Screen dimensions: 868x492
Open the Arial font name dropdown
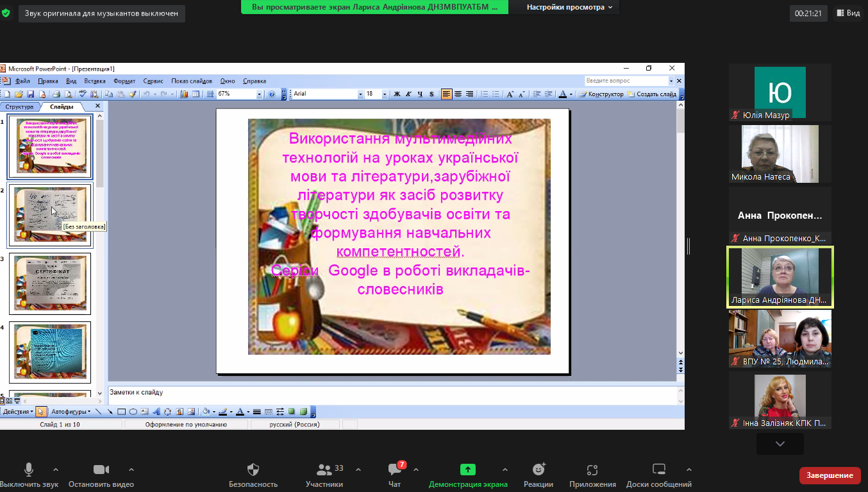point(360,94)
